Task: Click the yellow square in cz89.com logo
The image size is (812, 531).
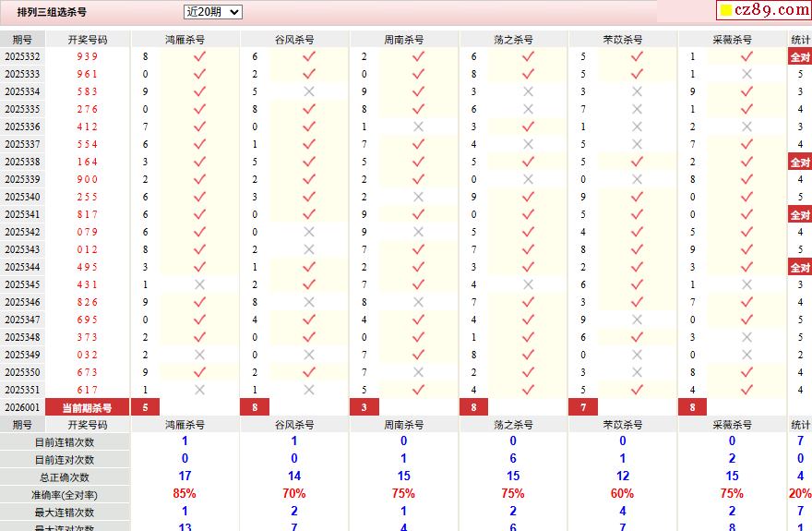Action: pos(726,11)
